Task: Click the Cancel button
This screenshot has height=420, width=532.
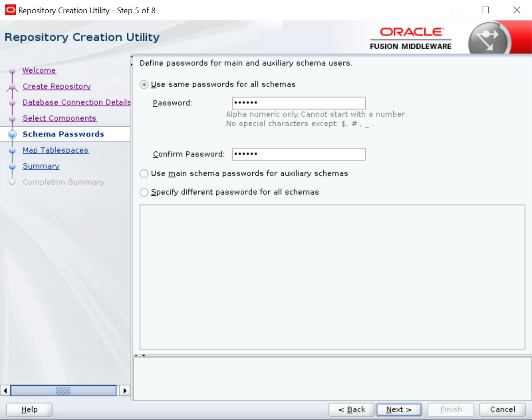Action: tap(503, 409)
